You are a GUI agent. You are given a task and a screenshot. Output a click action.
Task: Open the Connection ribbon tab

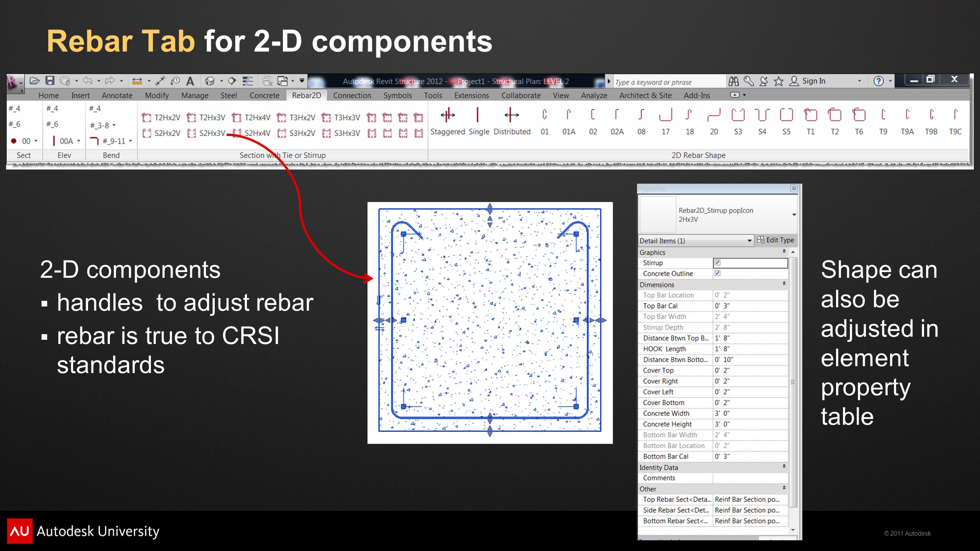tap(352, 95)
